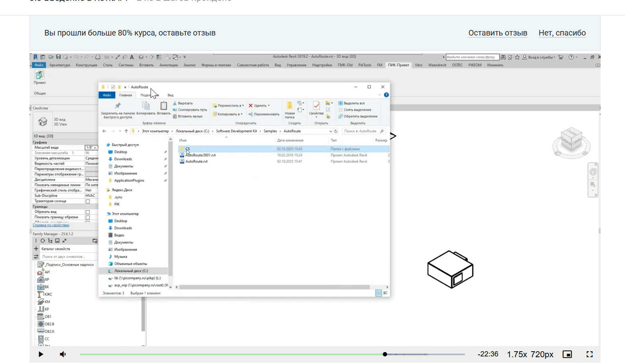
Task: Play the course video
Action: click(41, 354)
